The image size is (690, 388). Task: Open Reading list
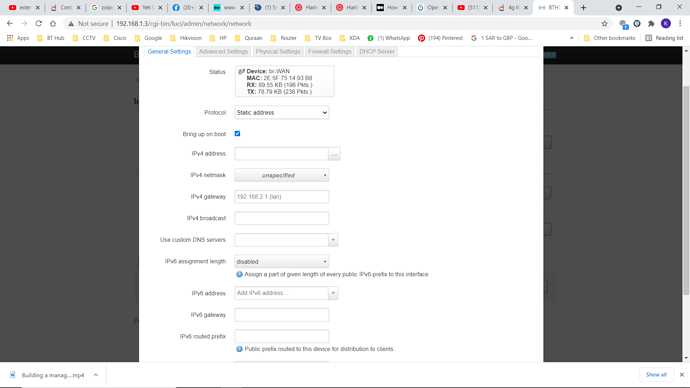pos(664,38)
